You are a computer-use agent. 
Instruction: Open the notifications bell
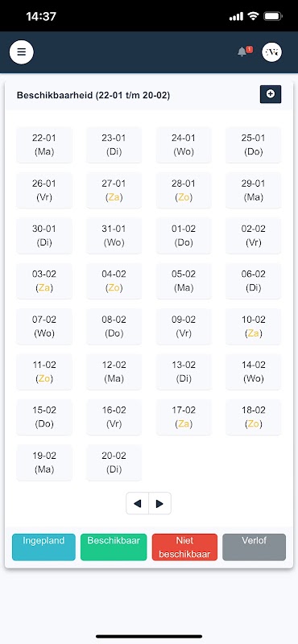(242, 52)
